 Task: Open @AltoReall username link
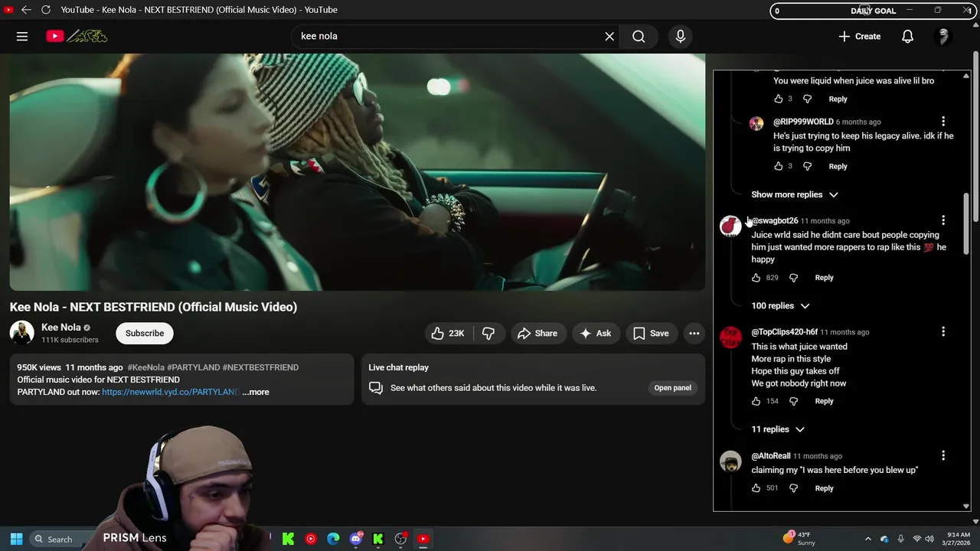pos(771,456)
